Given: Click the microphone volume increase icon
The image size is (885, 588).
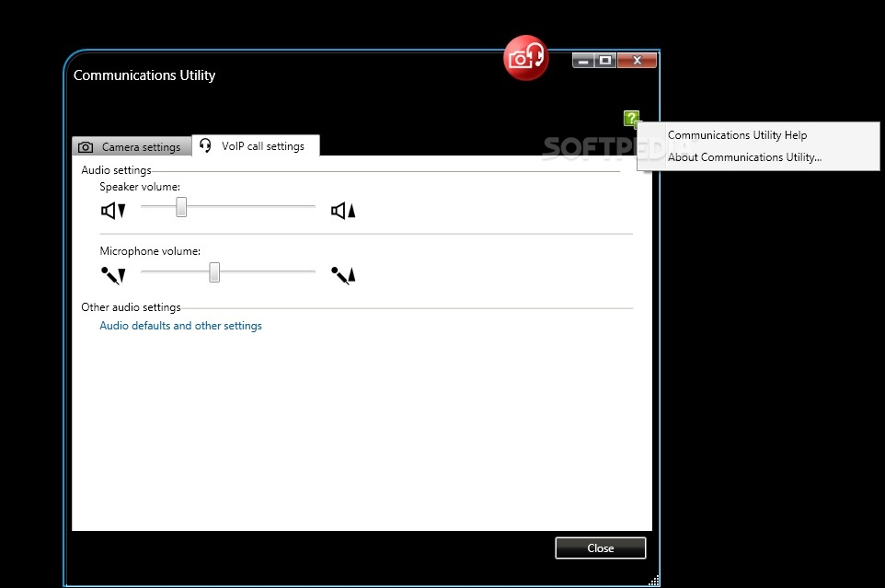Looking at the screenshot, I should [x=343, y=275].
